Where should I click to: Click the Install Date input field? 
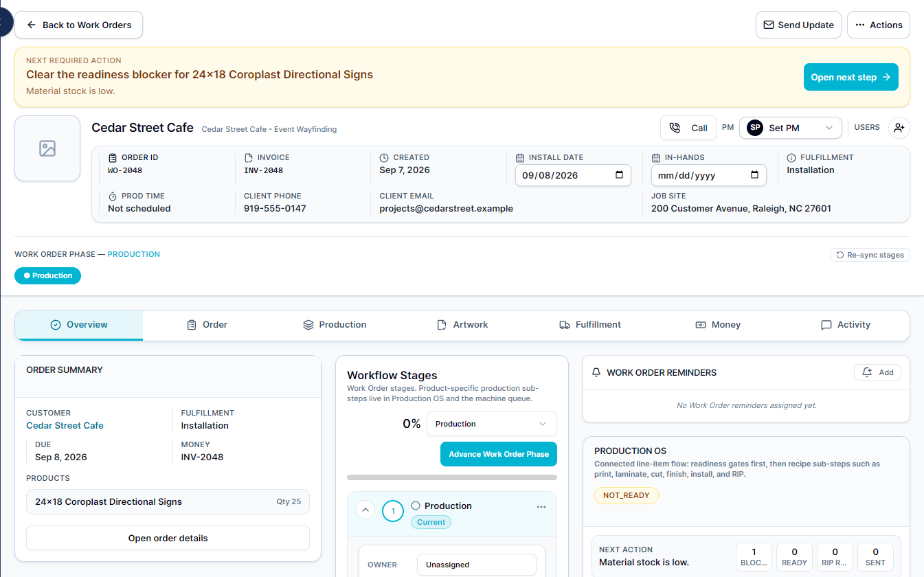[x=573, y=175]
